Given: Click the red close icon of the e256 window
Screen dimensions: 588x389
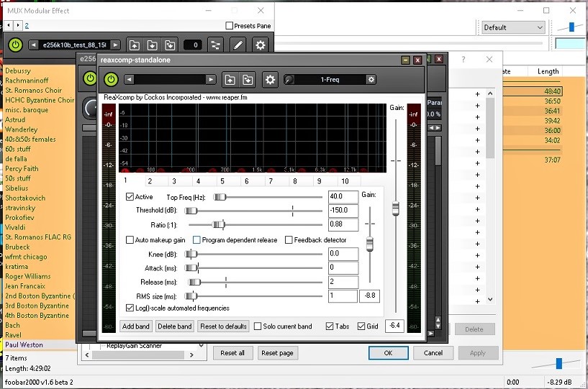Looking at the screenshot, I should point(439,59).
